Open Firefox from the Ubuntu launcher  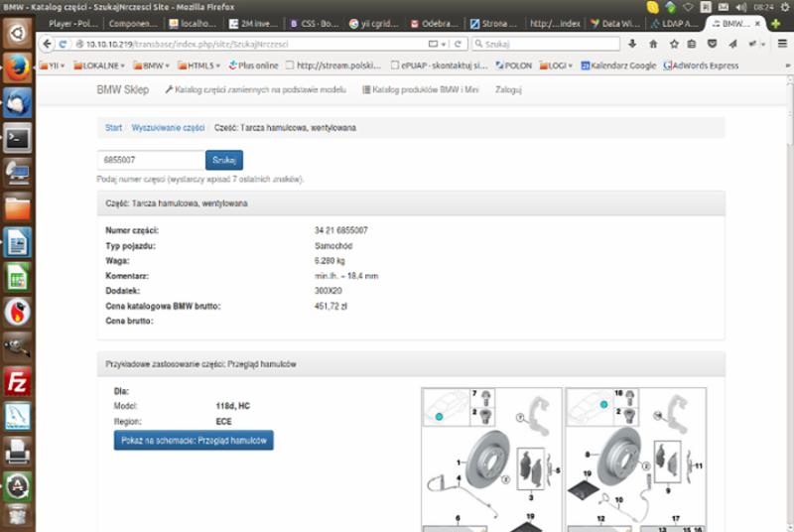(x=18, y=67)
